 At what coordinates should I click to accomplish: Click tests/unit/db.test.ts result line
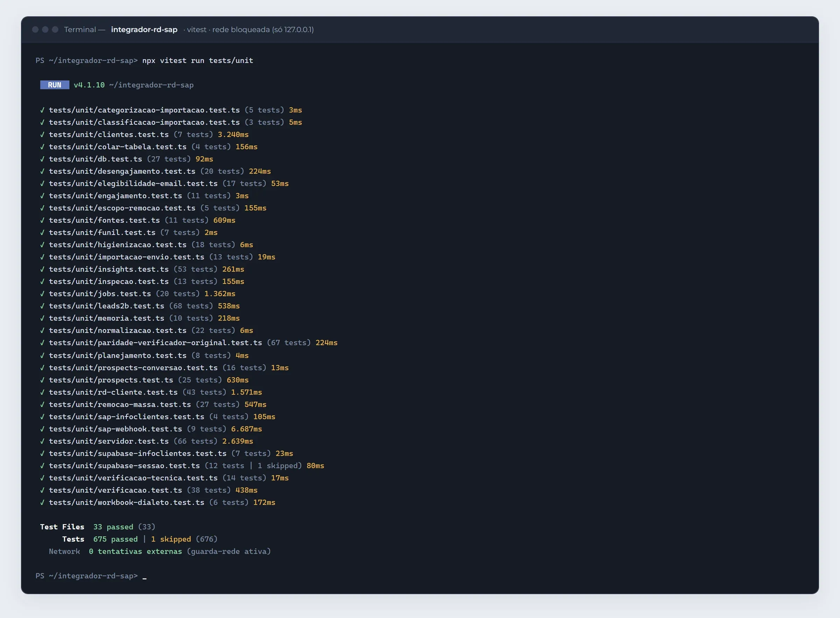tap(126, 159)
